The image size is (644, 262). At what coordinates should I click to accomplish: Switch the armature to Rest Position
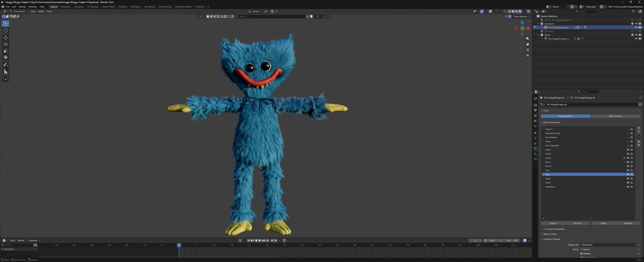click(x=616, y=116)
